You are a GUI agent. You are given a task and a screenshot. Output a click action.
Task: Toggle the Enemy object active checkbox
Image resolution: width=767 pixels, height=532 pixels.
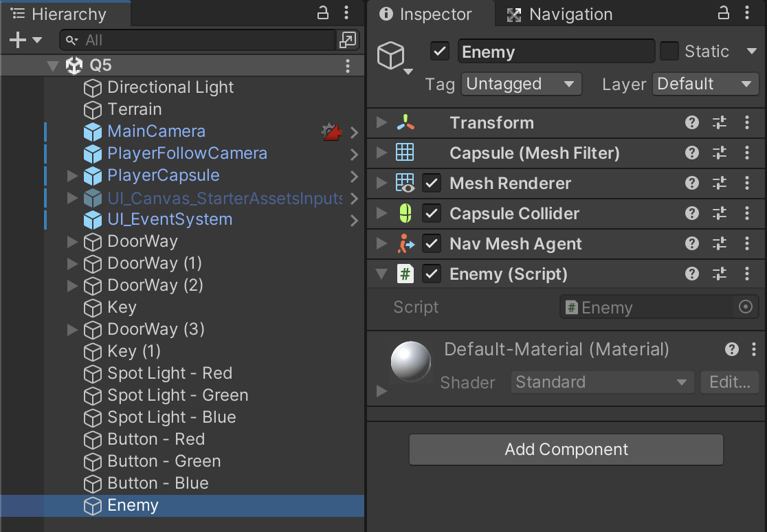tap(440, 52)
